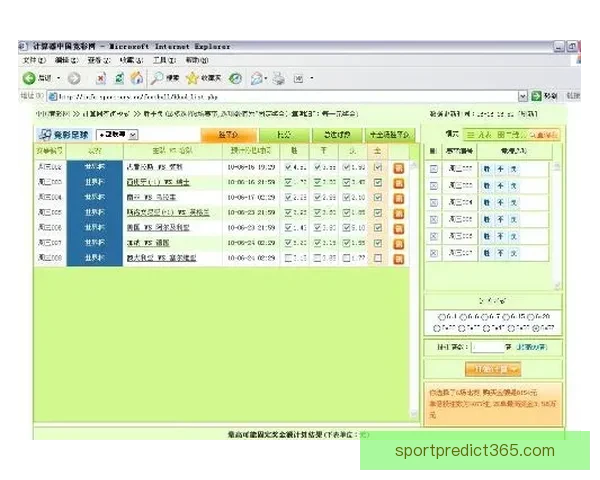The image size is (600, 480).
Task: Click the 竞彩足球 logo icon
Action: point(45,134)
